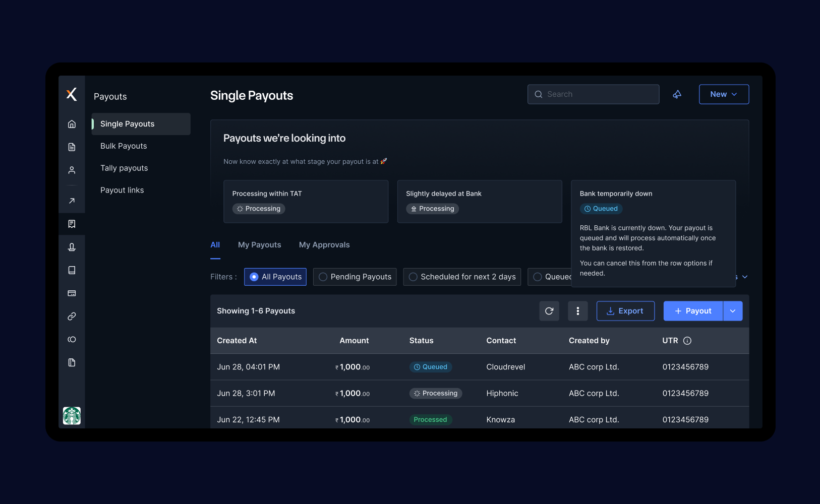Switch to My Payouts tab

pos(259,245)
